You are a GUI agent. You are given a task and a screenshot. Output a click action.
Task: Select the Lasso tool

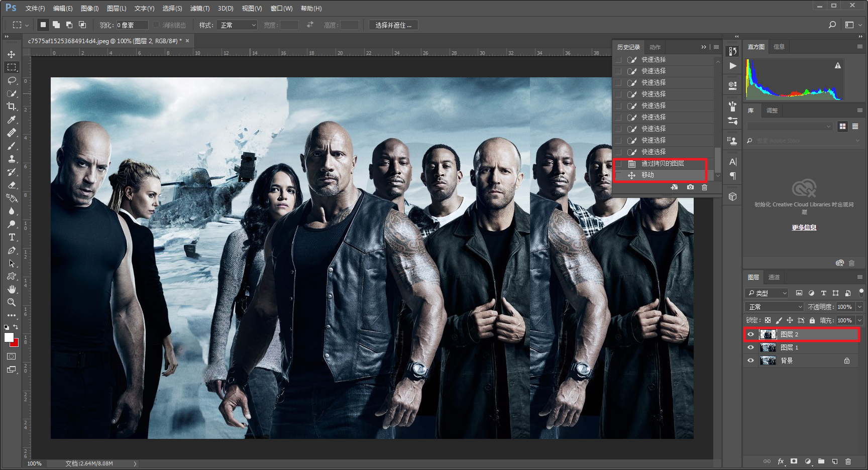point(11,80)
